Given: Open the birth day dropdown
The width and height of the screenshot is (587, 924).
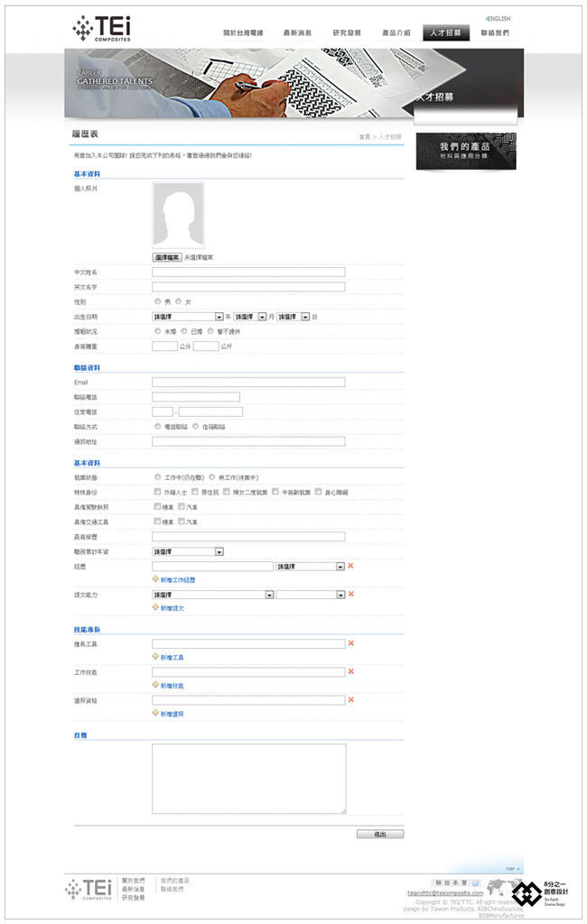Looking at the screenshot, I should coord(293,317).
